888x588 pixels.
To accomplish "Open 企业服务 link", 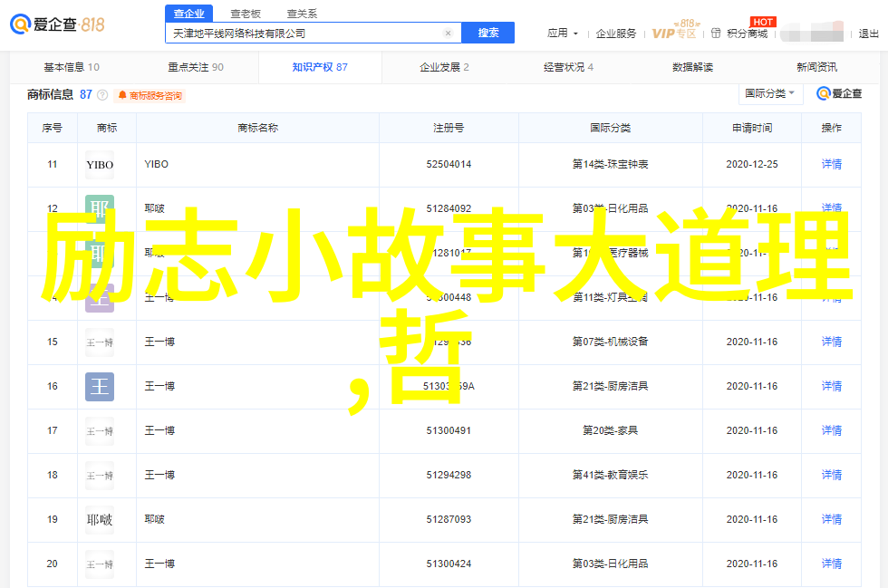I will coord(616,34).
